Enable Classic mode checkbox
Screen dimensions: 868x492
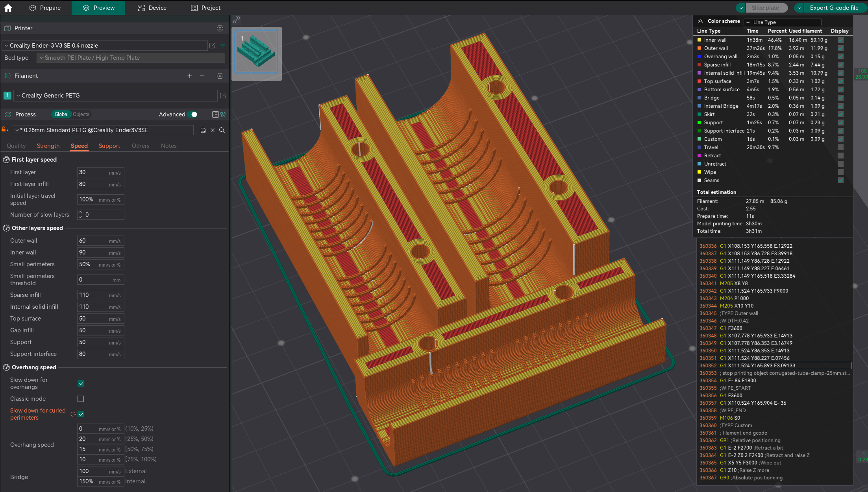[x=81, y=399]
